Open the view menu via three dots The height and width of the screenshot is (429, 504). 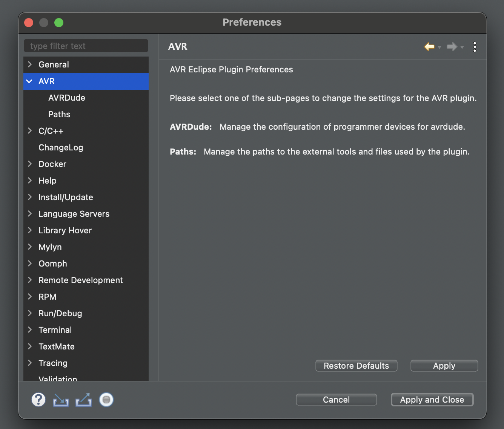tap(475, 46)
